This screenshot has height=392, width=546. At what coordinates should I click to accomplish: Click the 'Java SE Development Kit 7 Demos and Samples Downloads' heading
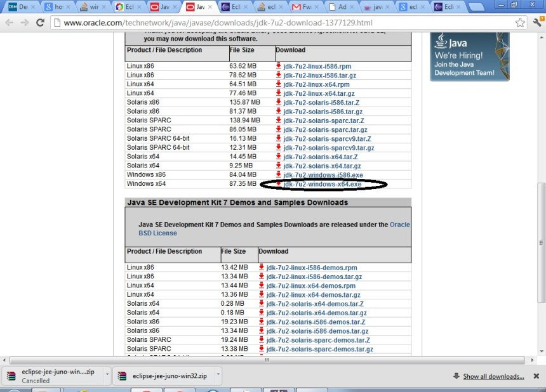coord(237,202)
